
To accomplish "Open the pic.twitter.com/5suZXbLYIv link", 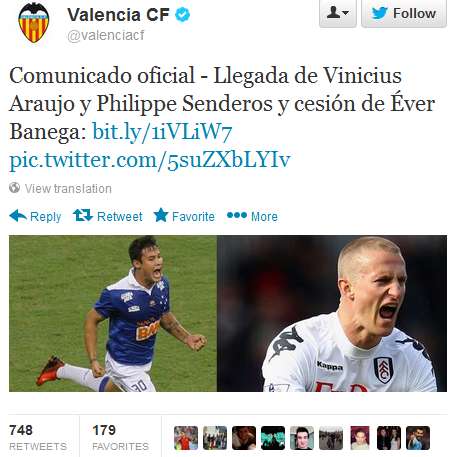I will tap(150, 160).
